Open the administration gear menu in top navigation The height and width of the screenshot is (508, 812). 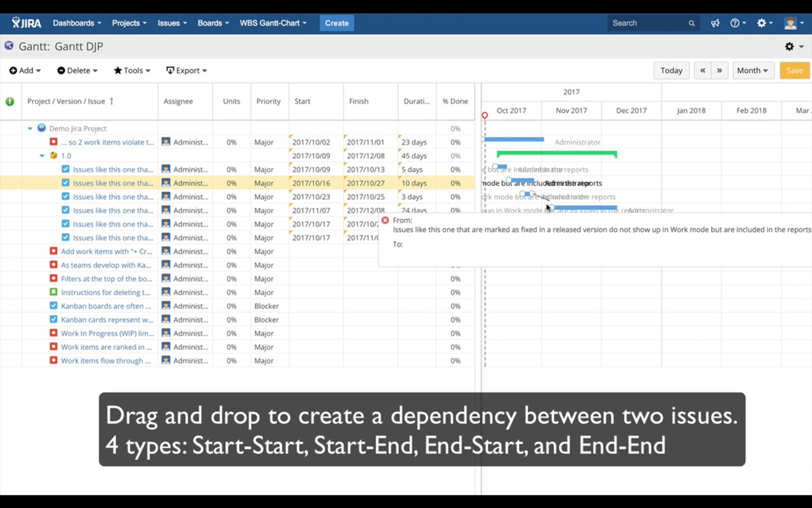point(765,23)
